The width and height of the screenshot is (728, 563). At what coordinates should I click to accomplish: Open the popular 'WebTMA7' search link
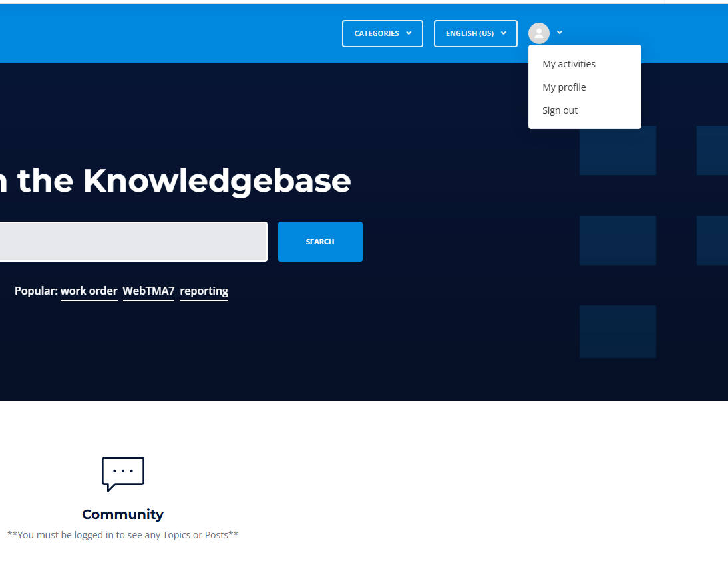[148, 291]
